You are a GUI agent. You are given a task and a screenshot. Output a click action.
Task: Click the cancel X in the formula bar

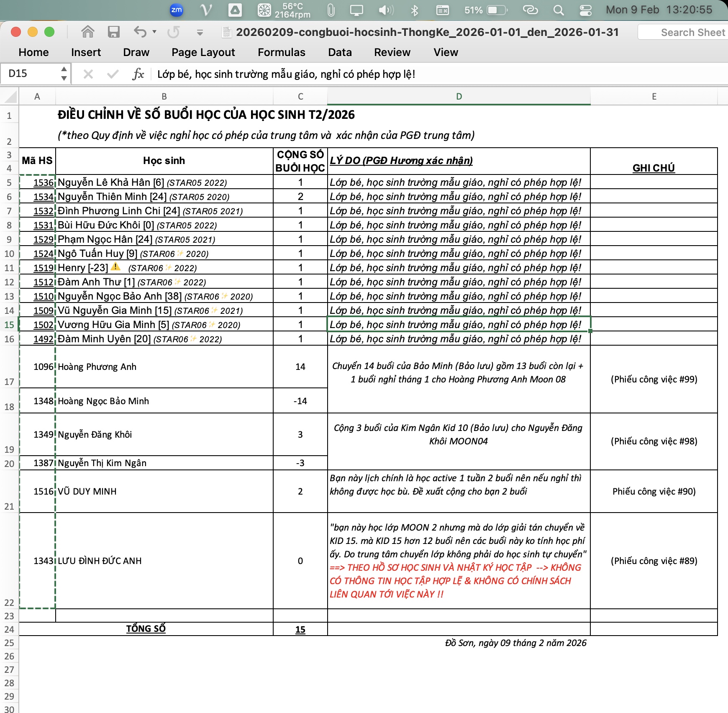pyautogui.click(x=88, y=74)
